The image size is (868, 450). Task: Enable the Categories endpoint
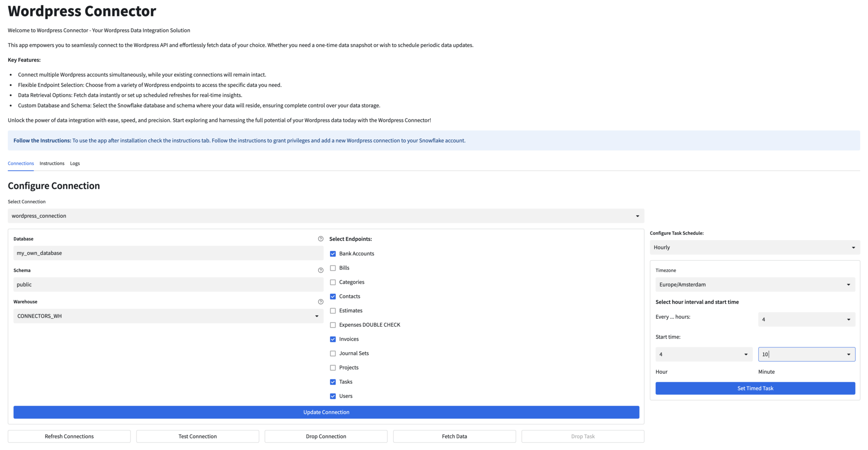[333, 282]
